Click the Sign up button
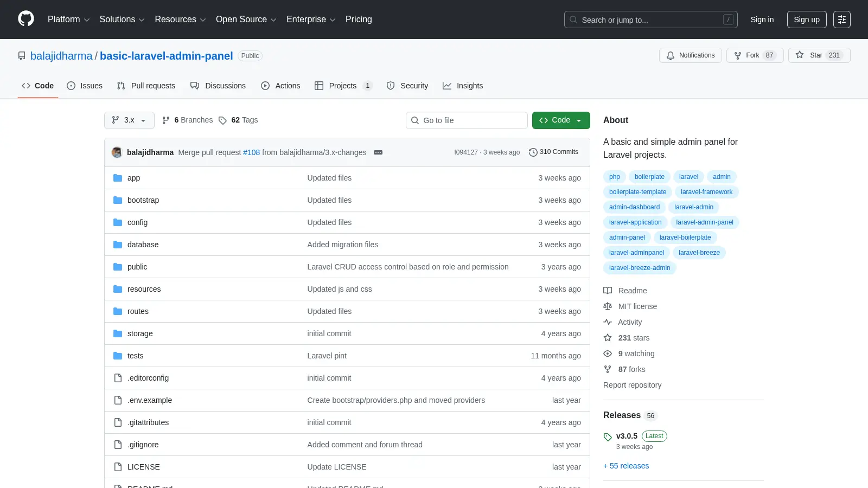Screen dimensions: 868x488 [x=807, y=20]
